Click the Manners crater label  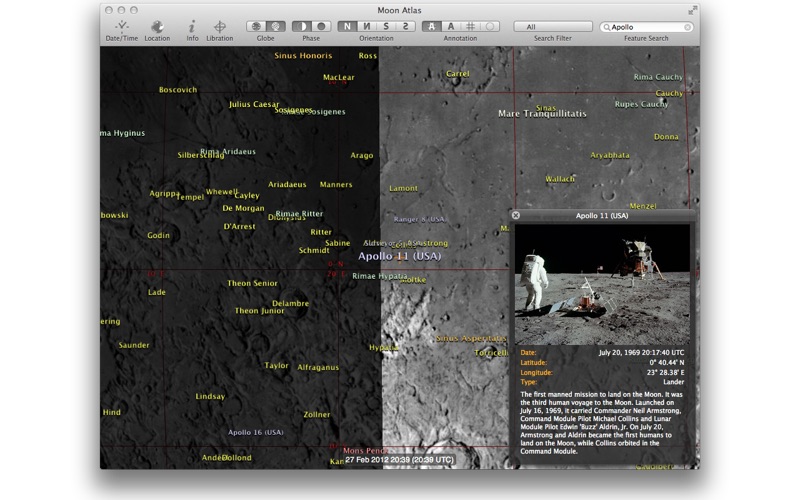pyautogui.click(x=336, y=185)
